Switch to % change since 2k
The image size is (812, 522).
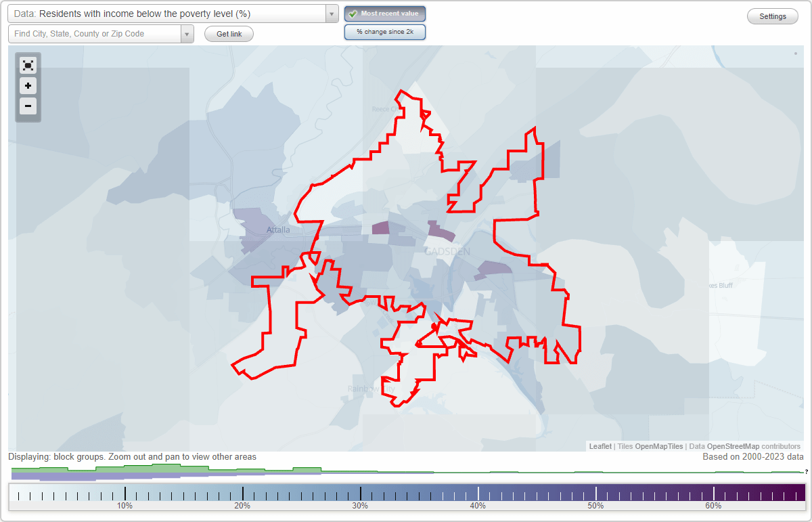pyautogui.click(x=385, y=32)
